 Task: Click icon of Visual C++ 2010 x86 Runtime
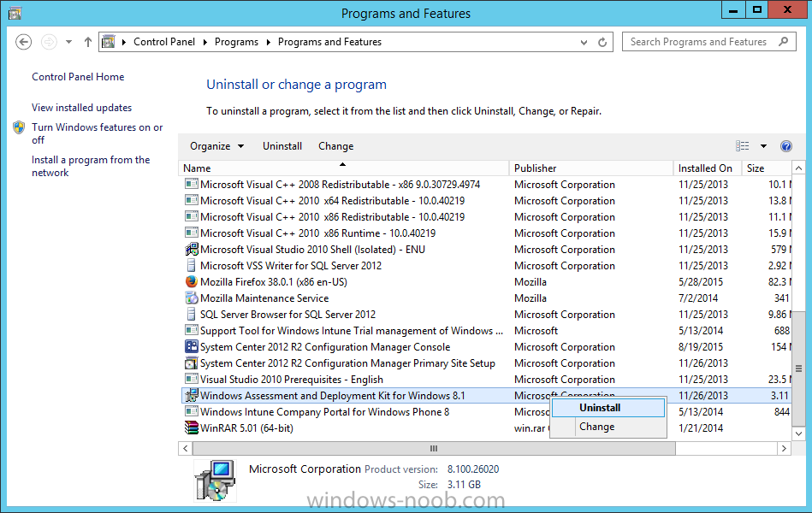tap(191, 233)
